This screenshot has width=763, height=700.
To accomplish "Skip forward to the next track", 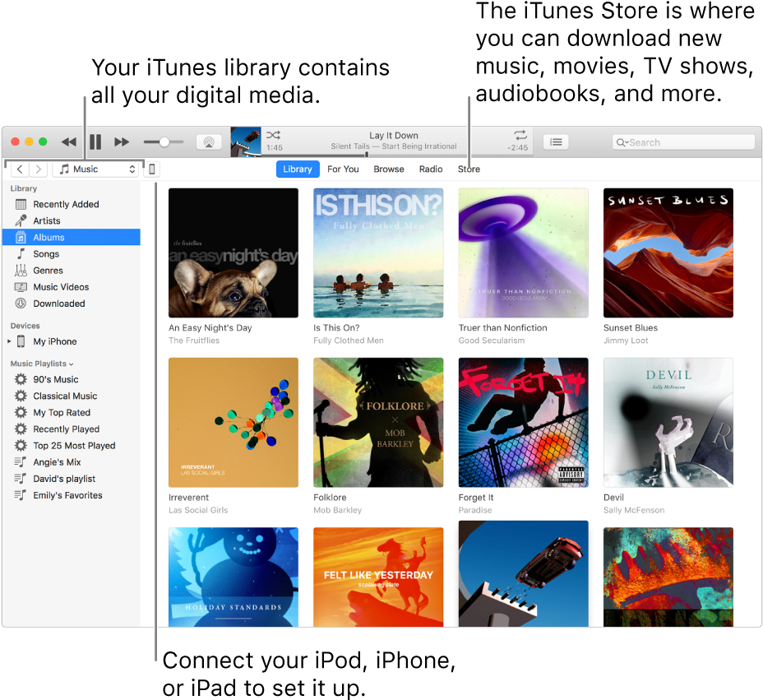I will pos(122,141).
